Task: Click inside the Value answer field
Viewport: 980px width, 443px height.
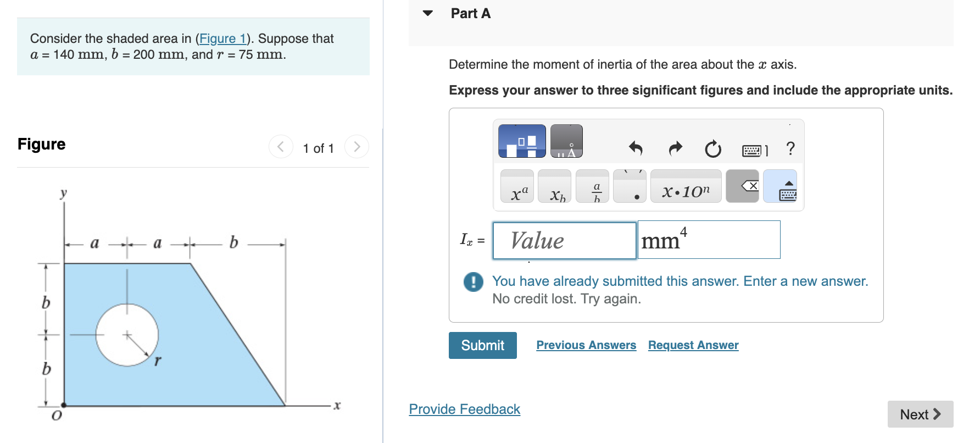Action: pos(564,240)
